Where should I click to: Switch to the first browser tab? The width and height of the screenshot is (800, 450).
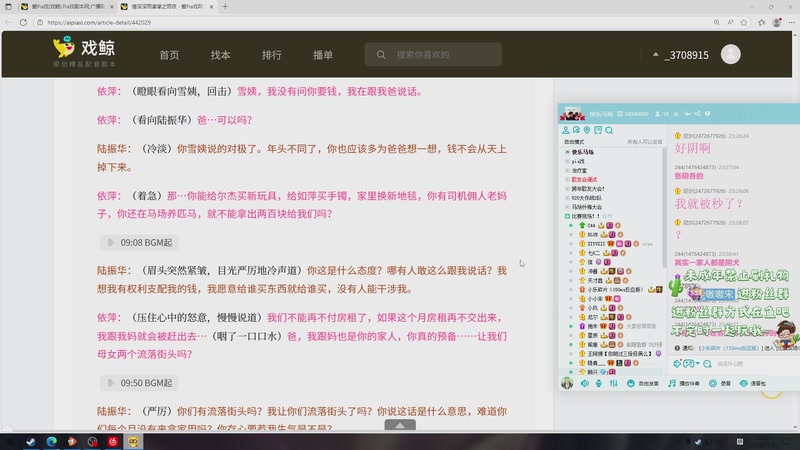coord(68,7)
